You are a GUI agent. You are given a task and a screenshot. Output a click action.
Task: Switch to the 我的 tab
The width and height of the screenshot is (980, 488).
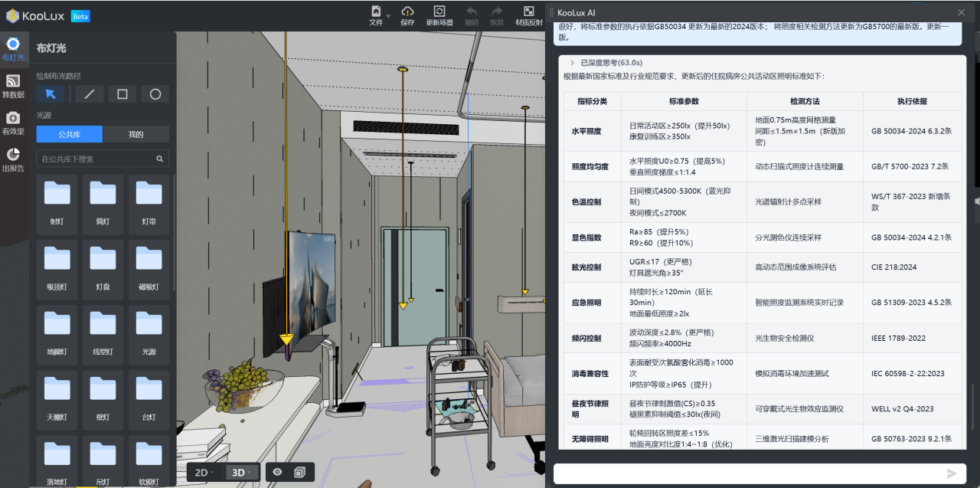136,134
